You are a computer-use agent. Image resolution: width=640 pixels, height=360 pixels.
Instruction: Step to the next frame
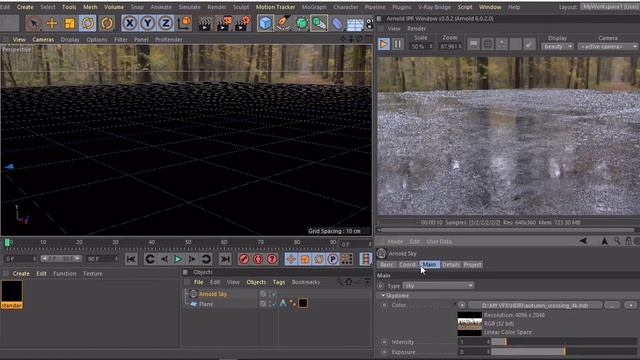pyautogui.click(x=191, y=259)
